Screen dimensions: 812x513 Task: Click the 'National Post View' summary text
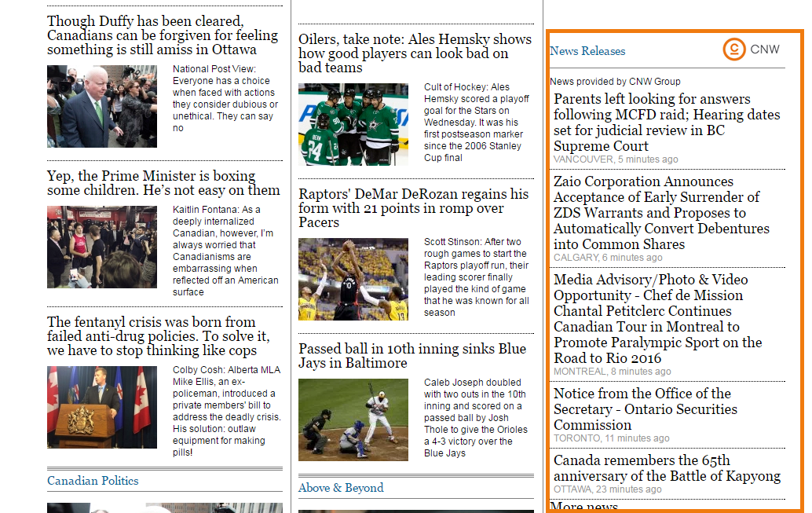coord(225,98)
